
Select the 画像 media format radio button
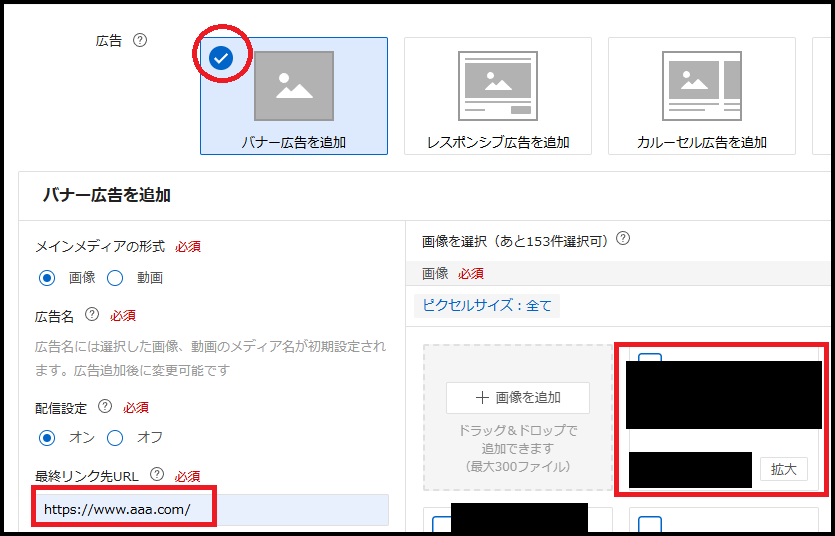pyautogui.click(x=47, y=278)
